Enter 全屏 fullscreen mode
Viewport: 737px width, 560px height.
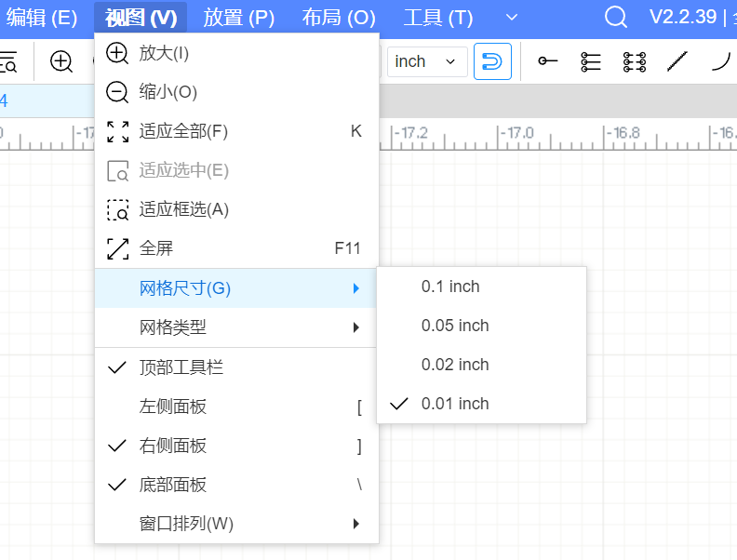pos(236,248)
